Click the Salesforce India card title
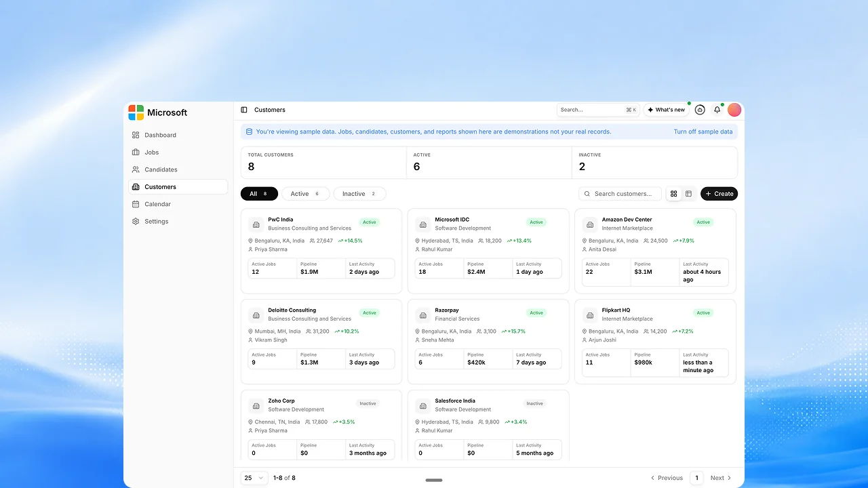The height and width of the screenshot is (488, 868). [x=455, y=401]
